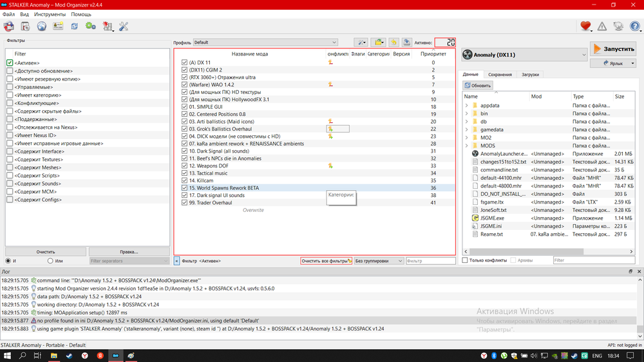
Task: Click the red heart endorse icon
Action: (585, 26)
